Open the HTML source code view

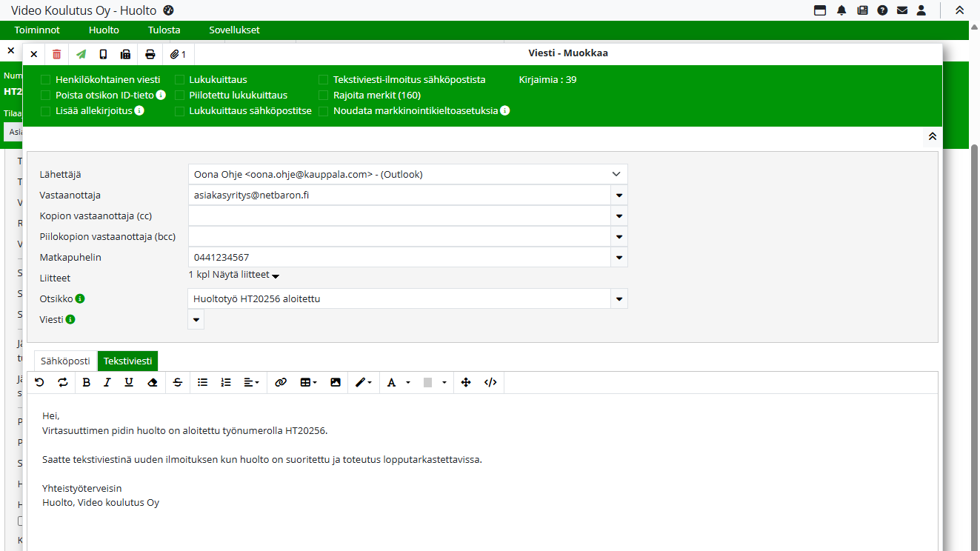[490, 382]
